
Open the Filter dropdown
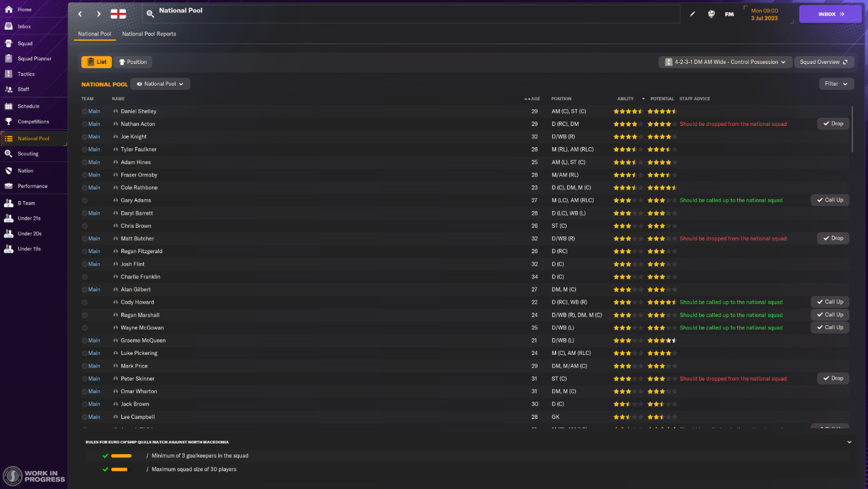[x=836, y=84]
